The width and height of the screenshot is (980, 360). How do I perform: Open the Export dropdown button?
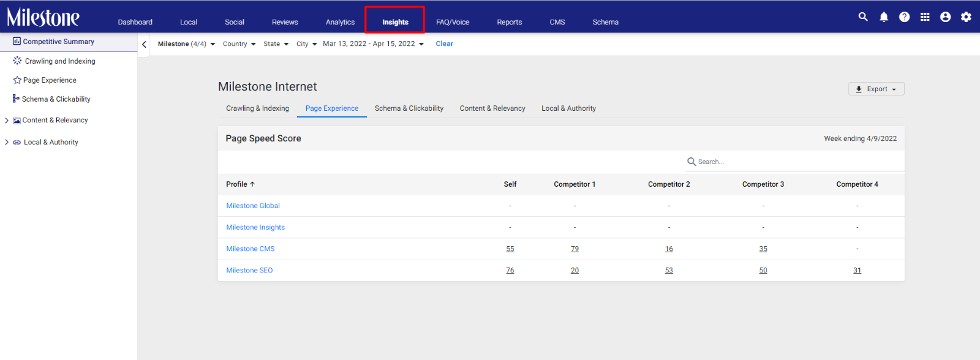pyautogui.click(x=876, y=89)
